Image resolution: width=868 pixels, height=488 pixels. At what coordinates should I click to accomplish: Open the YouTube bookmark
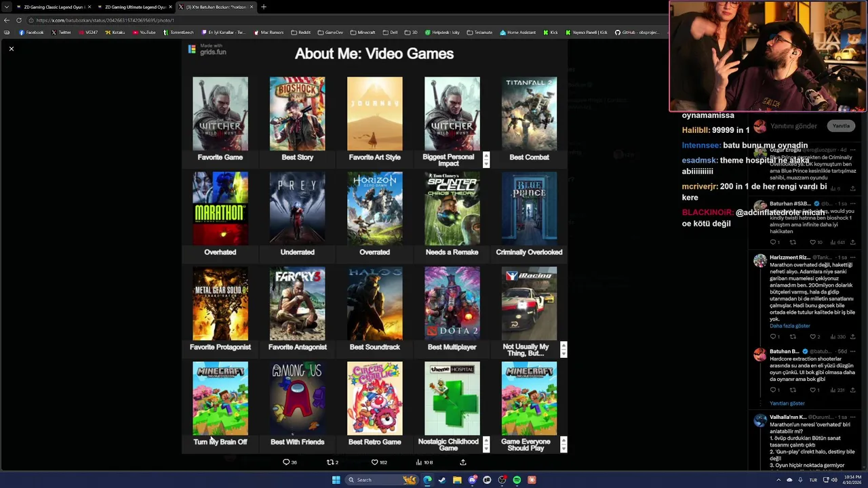[x=144, y=33]
